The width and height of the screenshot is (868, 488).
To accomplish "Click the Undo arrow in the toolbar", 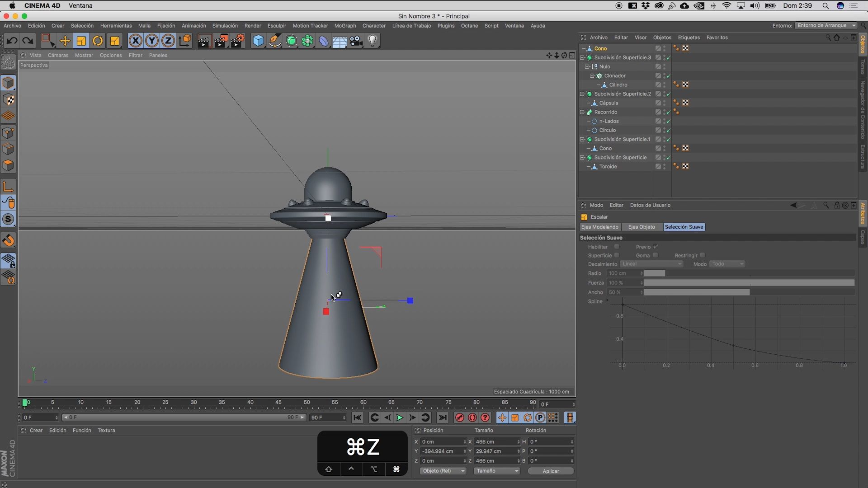I will coord(12,41).
